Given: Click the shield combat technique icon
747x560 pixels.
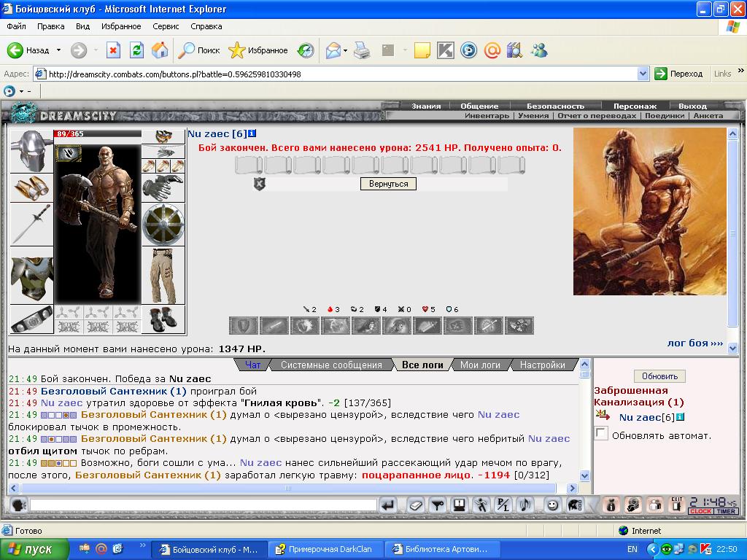Looking at the screenshot, I should pyautogui.click(x=244, y=326).
